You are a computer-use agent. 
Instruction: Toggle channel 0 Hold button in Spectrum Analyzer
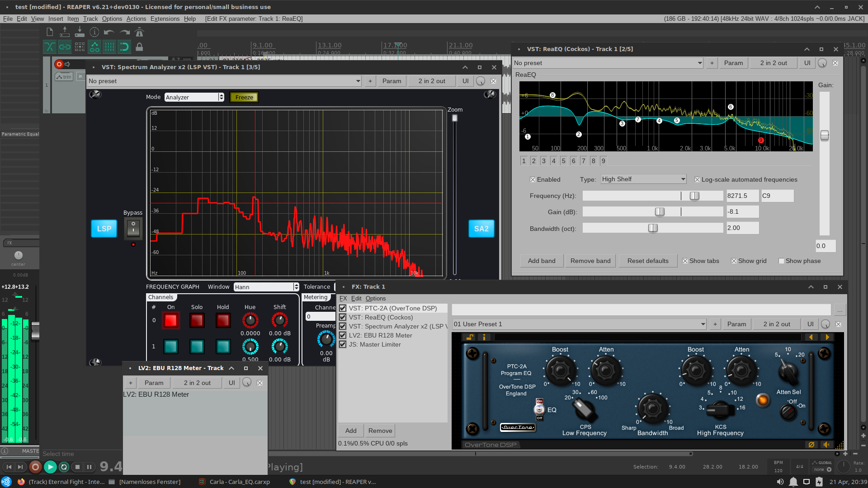point(223,320)
